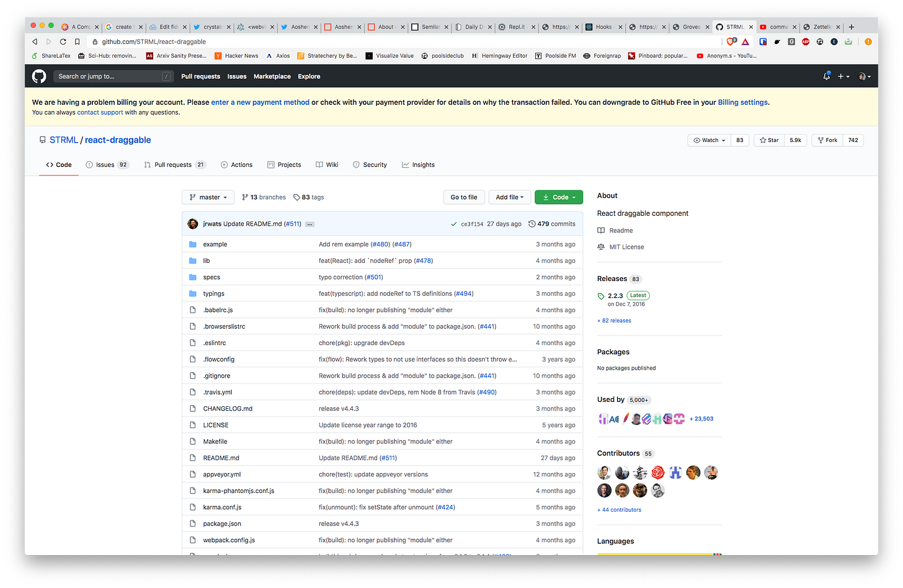Open the profile avatar menu
This screenshot has width=903, height=588.
coord(864,76)
